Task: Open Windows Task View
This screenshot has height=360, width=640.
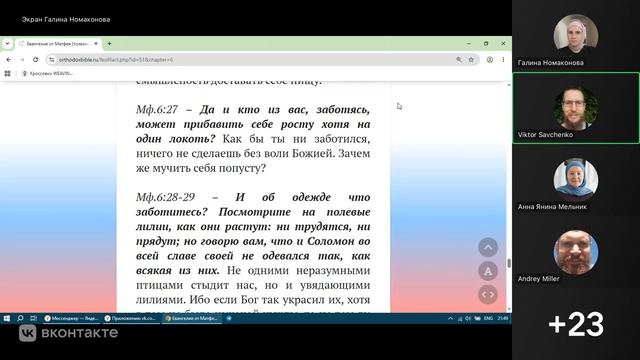Action: tap(33, 318)
